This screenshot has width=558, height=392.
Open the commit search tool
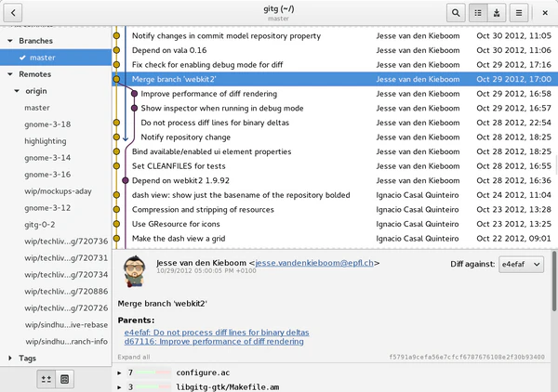pyautogui.click(x=456, y=13)
